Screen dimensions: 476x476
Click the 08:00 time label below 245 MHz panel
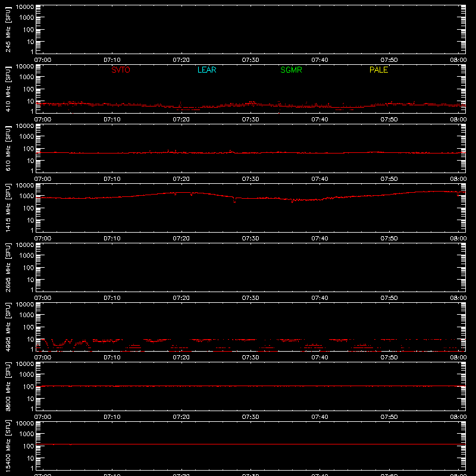(x=458, y=60)
